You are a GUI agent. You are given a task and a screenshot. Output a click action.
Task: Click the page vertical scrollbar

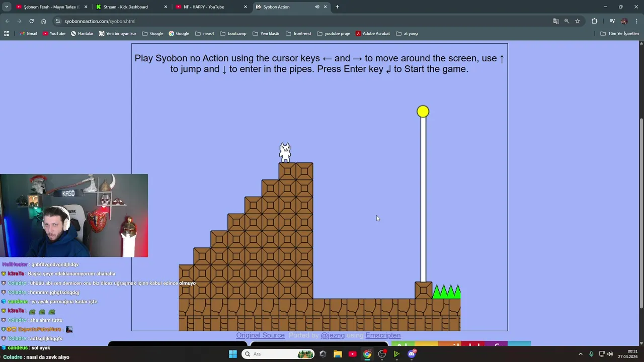(x=641, y=212)
